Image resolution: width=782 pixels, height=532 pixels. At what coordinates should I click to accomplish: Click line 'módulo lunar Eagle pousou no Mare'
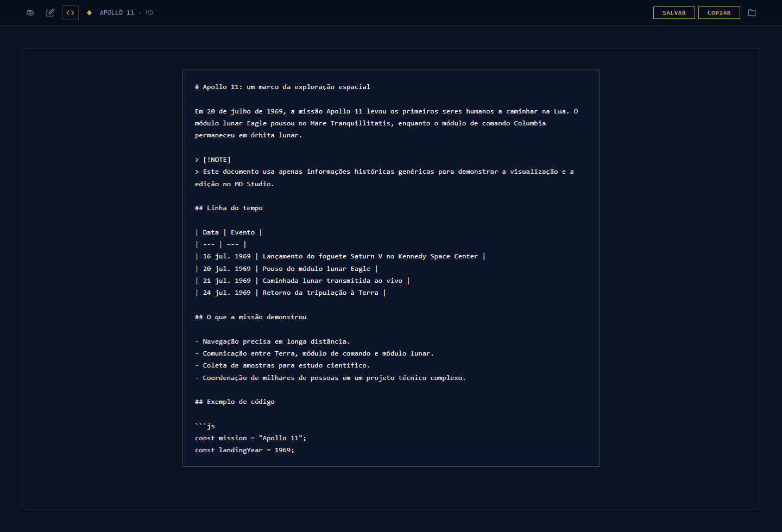[370, 123]
